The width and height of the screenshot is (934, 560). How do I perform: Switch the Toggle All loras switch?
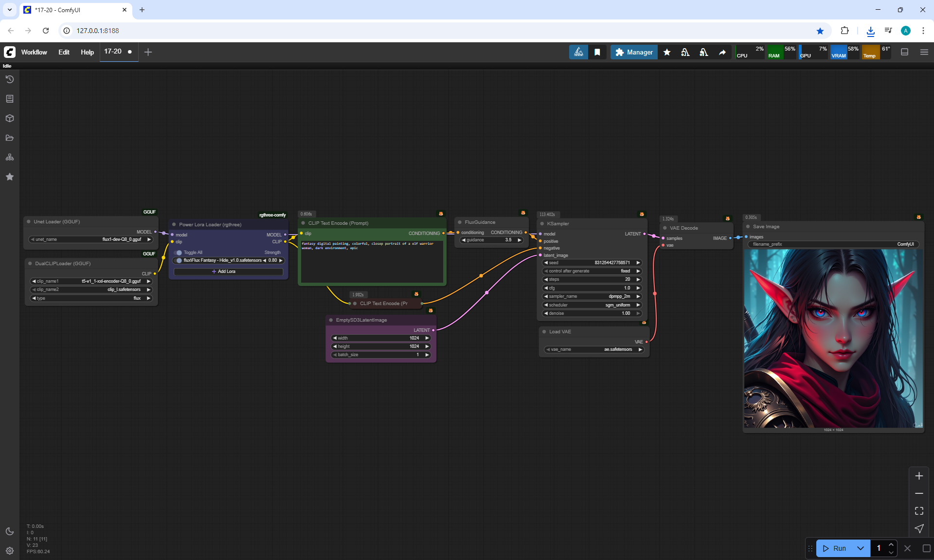178,253
